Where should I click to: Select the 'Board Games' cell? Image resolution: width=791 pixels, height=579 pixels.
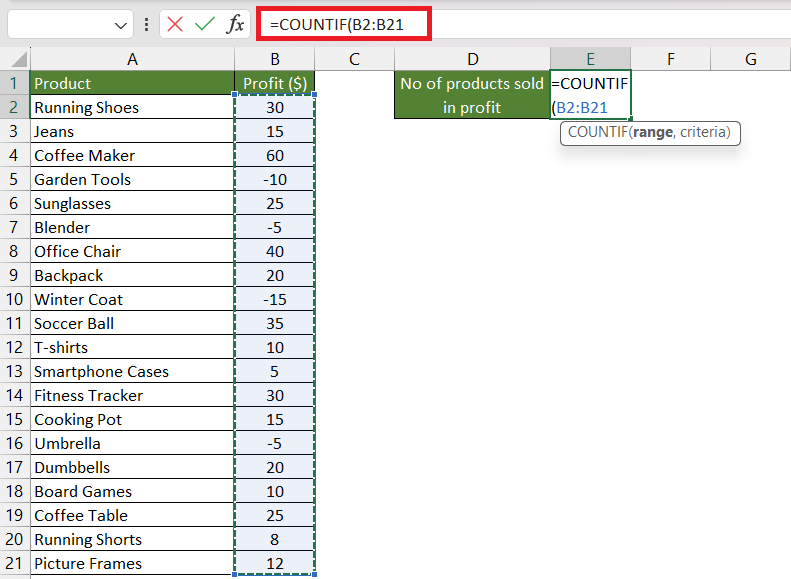point(132,491)
